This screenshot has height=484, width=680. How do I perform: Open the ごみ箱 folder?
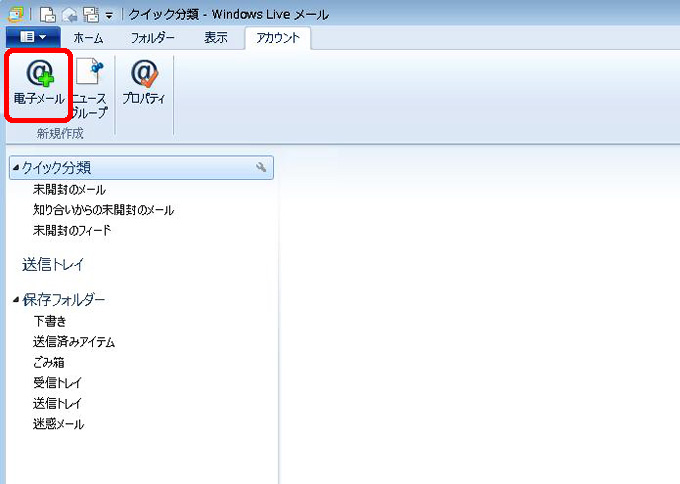pos(49,363)
